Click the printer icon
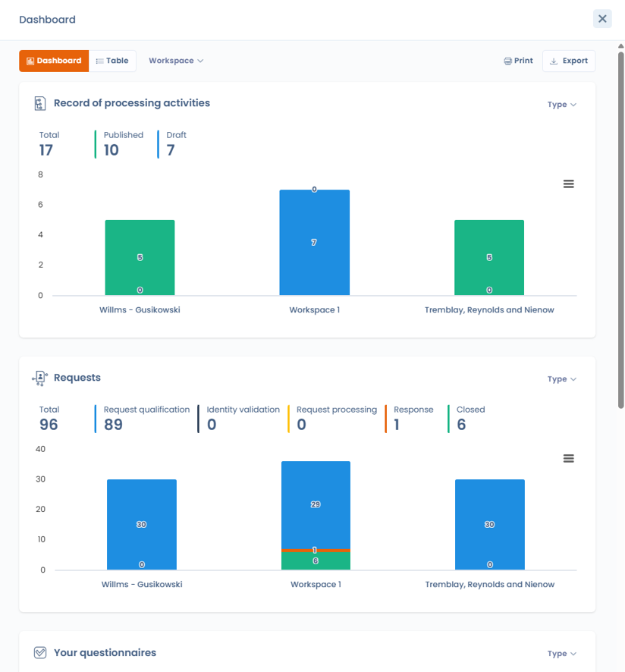625x672 pixels. pyautogui.click(x=507, y=61)
